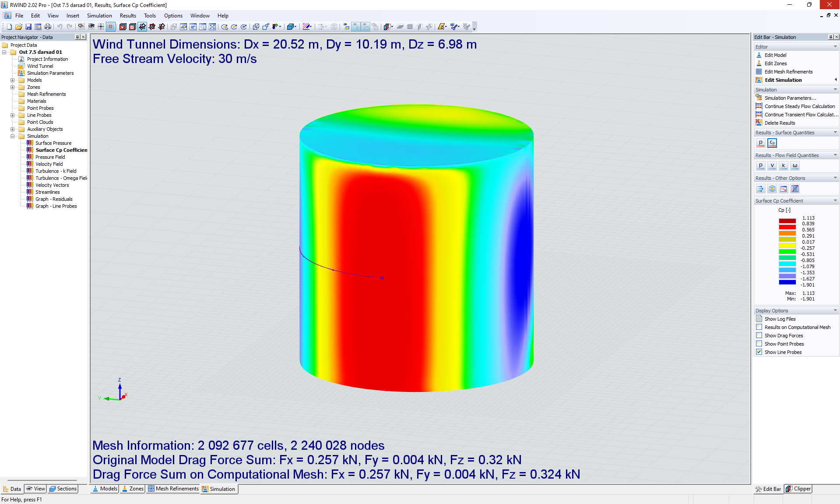Select the Surface Pressure p icon
This screenshot has height=504, width=840.
point(761,143)
